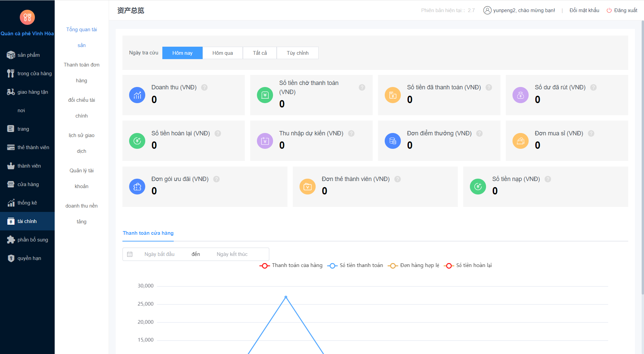This screenshot has width=644, height=354.
Task: Click the Đơn mua sỉ orange bag icon
Action: (520, 141)
